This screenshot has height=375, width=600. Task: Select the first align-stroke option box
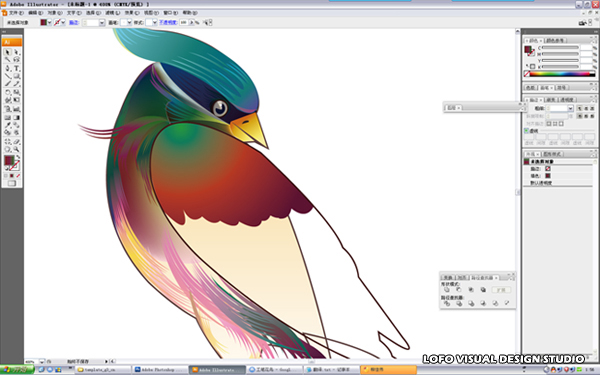tap(549, 124)
